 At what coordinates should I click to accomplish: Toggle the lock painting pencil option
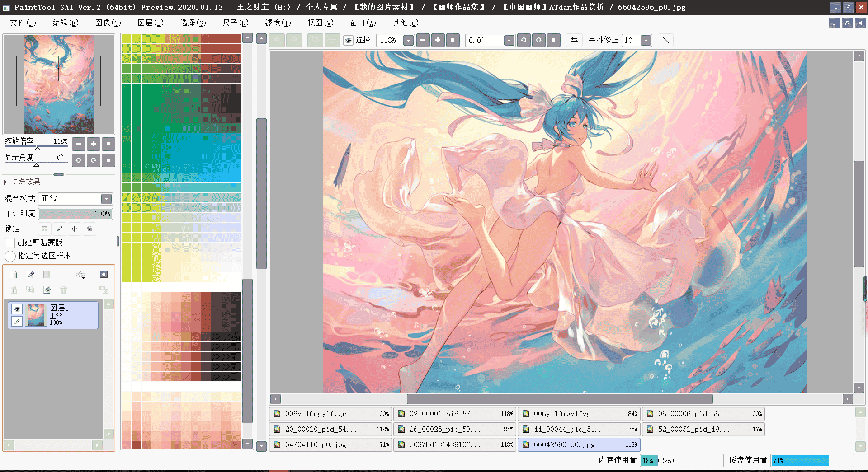point(59,229)
